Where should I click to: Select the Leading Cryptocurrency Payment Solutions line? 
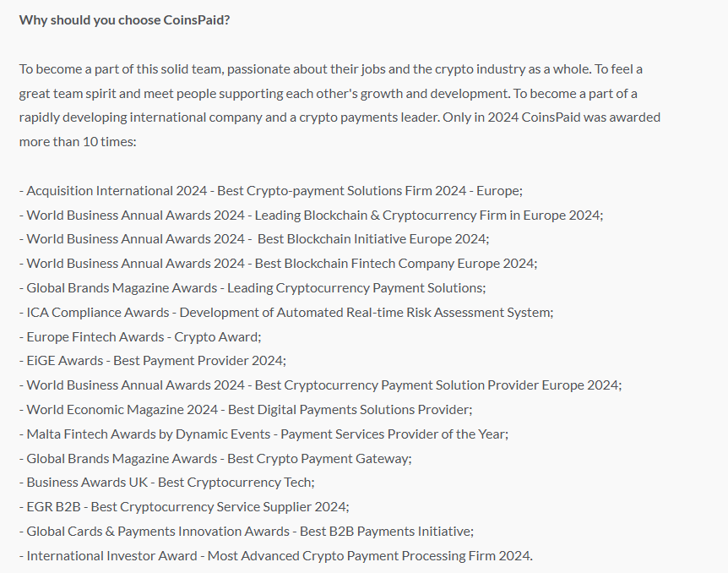pyautogui.click(x=253, y=288)
